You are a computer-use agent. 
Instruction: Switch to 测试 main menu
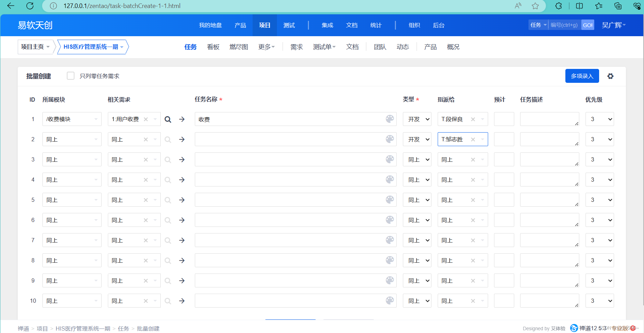[289, 25]
